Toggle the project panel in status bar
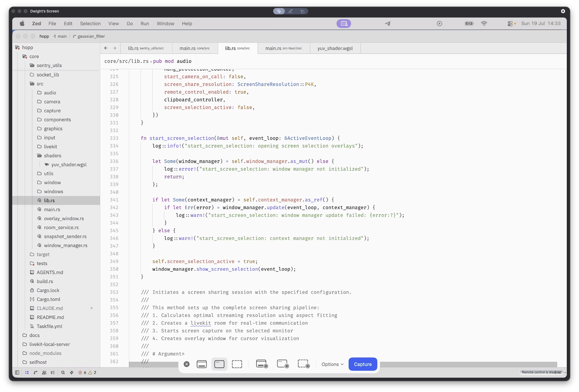This screenshot has width=579, height=392. 27,372
